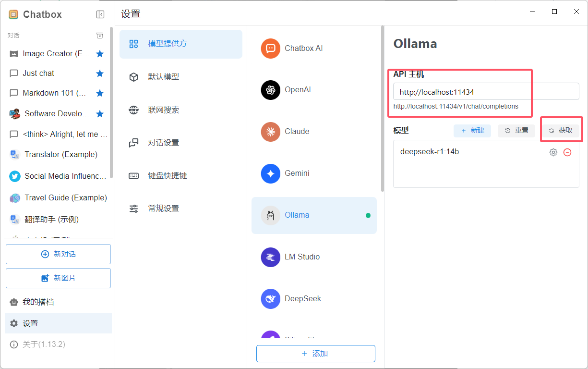Minimize the Chatbox window
588x369 pixels.
click(x=532, y=12)
